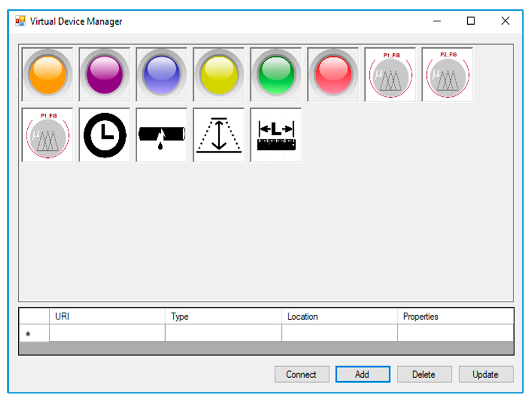This screenshot has width=532, height=400.
Task: Select the green lamp device icon
Action: click(276, 75)
